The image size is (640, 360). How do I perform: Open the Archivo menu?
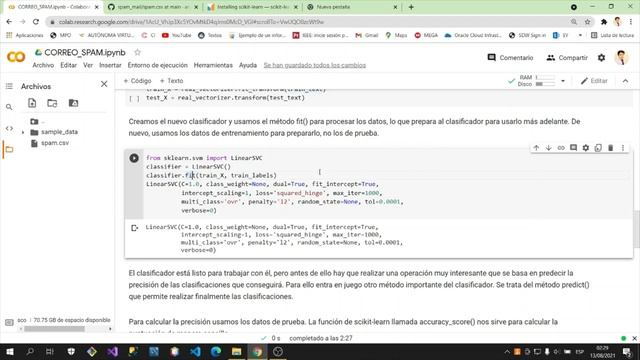43,65
